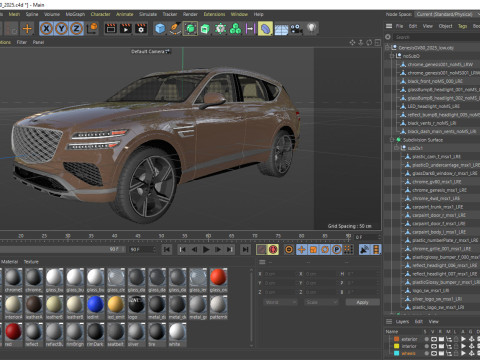Toggle the coordinate system icon
The width and height of the screenshot is (480, 360).
(x=92, y=29)
